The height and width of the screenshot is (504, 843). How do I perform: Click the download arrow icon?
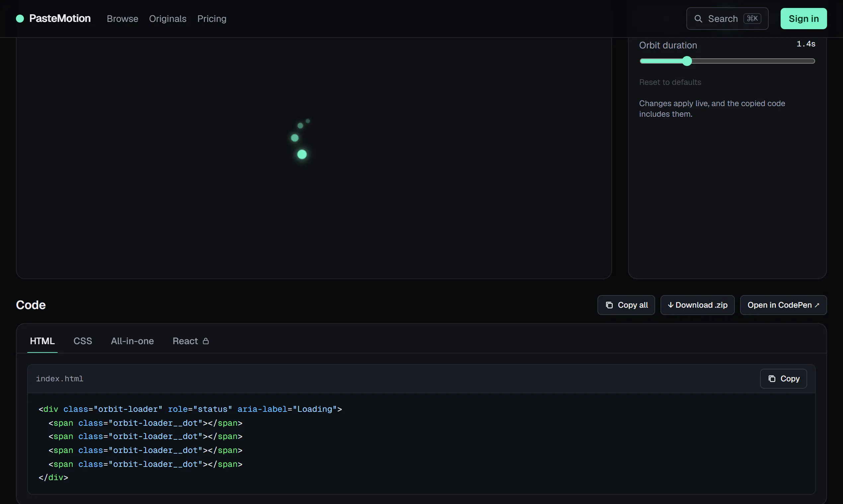point(670,305)
